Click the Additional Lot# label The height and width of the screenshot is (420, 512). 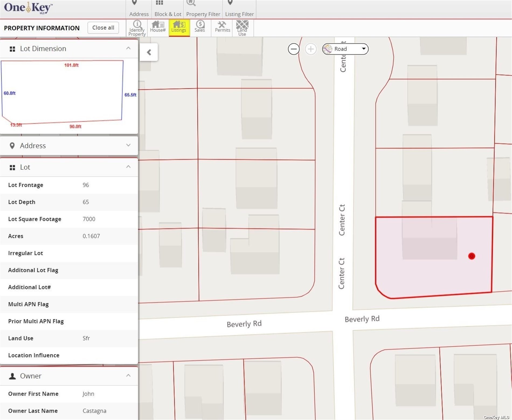pyautogui.click(x=29, y=287)
